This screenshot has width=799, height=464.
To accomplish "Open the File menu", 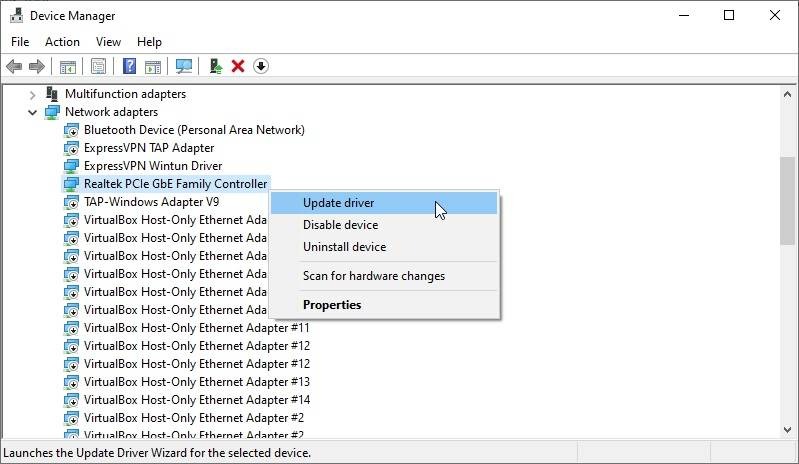I will [x=20, y=42].
